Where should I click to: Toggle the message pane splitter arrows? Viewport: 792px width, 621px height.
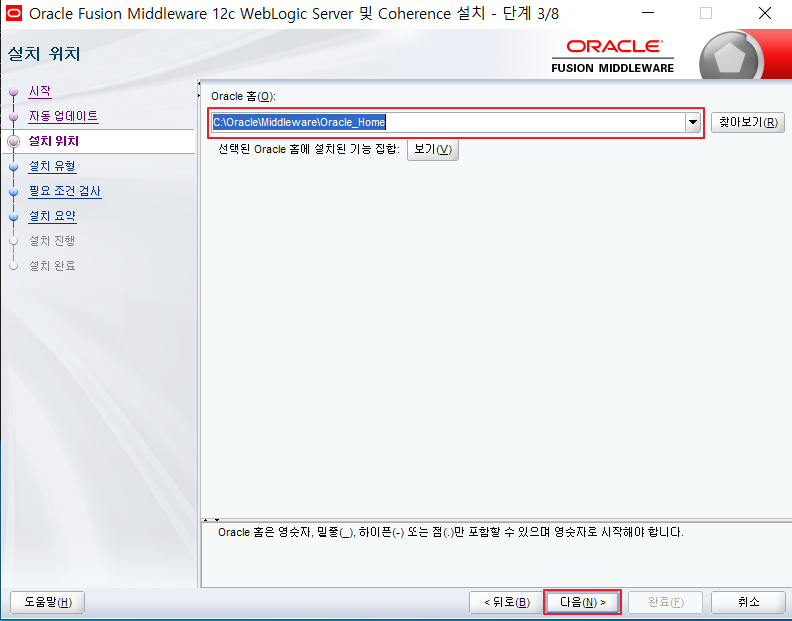click(211, 519)
